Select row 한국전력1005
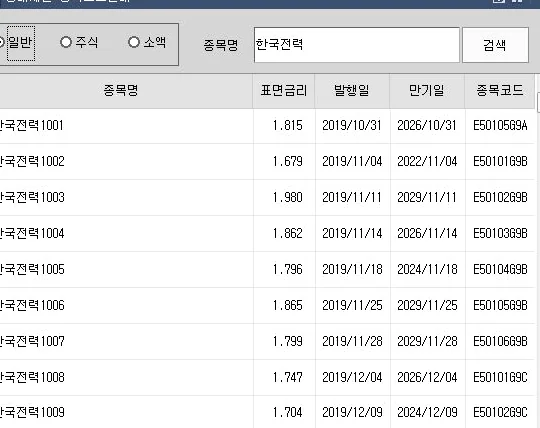This screenshot has width=540, height=428. [267, 270]
